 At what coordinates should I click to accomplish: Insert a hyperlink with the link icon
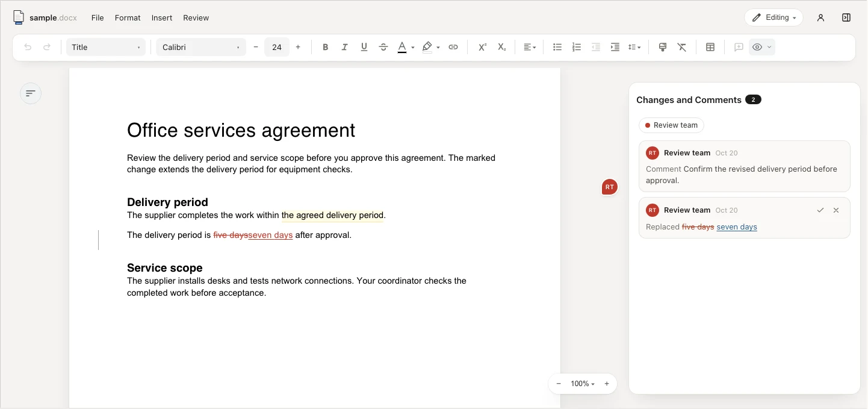(453, 47)
